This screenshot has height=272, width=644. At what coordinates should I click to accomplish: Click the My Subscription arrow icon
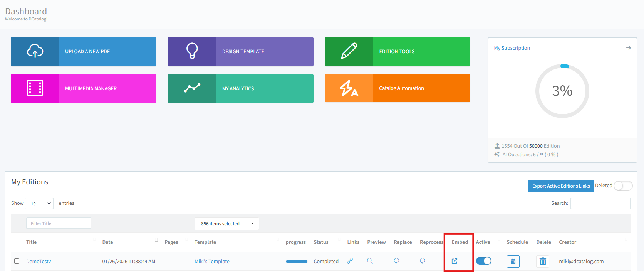click(x=628, y=48)
